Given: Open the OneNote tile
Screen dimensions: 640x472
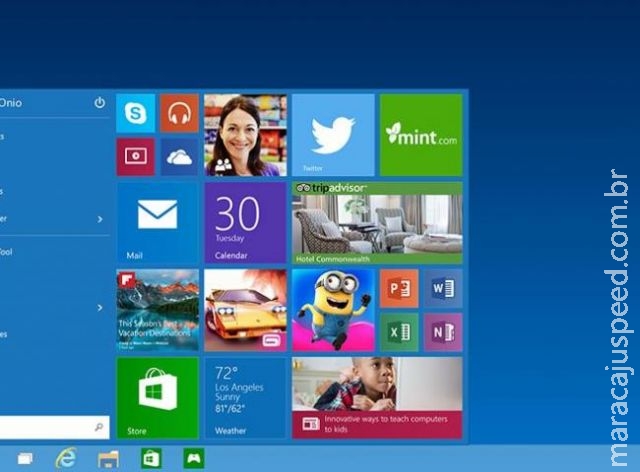Looking at the screenshot, I should (x=443, y=332).
